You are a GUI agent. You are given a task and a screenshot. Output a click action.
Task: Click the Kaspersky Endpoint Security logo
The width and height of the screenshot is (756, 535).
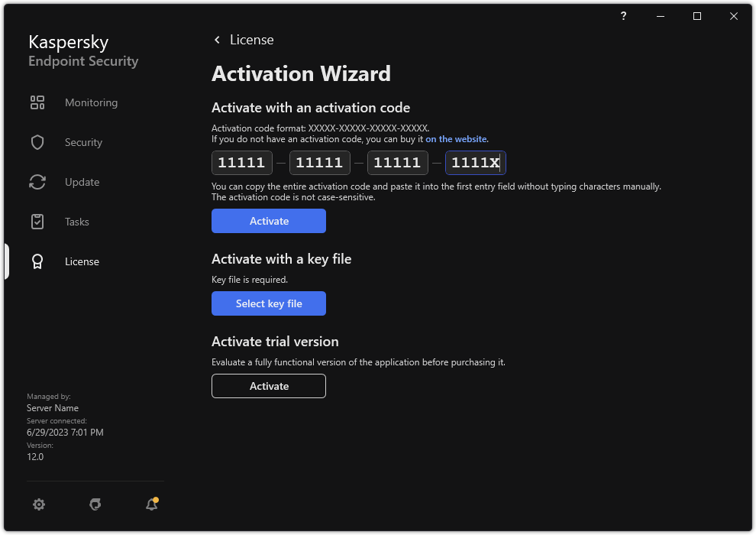pos(82,50)
